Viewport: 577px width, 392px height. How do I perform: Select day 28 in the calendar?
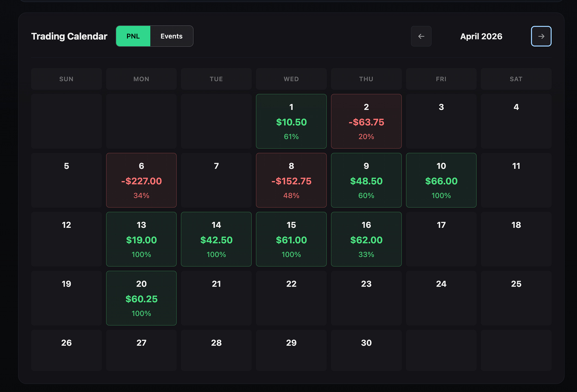[x=216, y=350]
